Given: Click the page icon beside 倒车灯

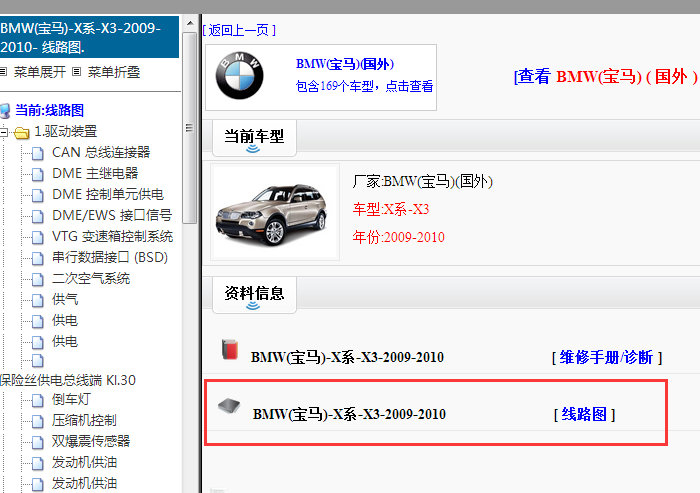Looking at the screenshot, I should pos(38,400).
